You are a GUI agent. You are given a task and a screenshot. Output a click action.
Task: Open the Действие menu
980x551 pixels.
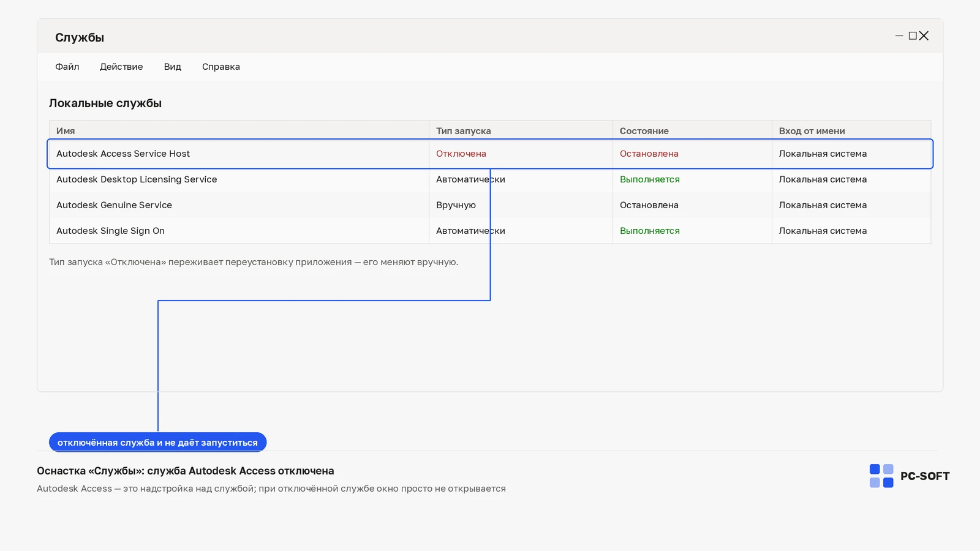pos(121,67)
